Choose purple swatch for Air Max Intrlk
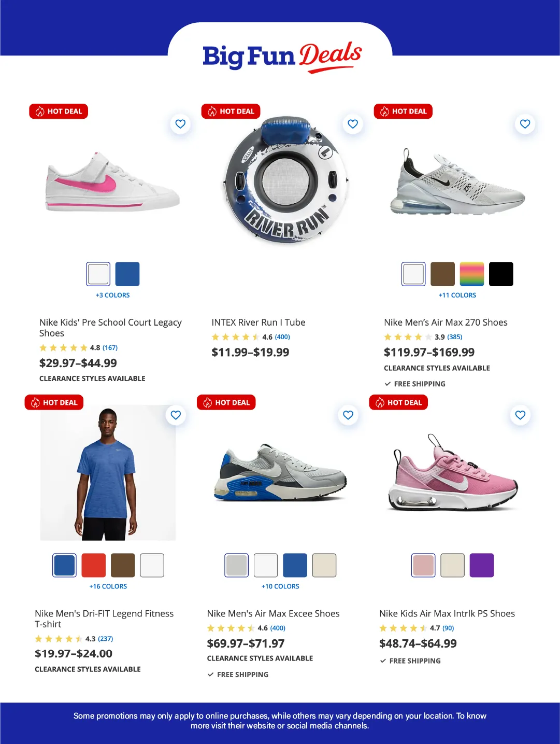The height and width of the screenshot is (744, 560). pyautogui.click(x=482, y=565)
